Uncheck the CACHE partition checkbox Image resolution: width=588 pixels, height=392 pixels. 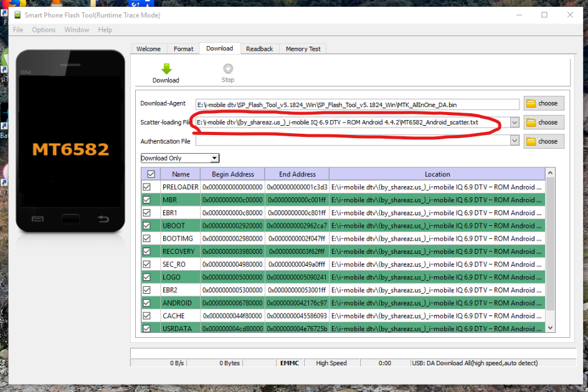click(146, 316)
